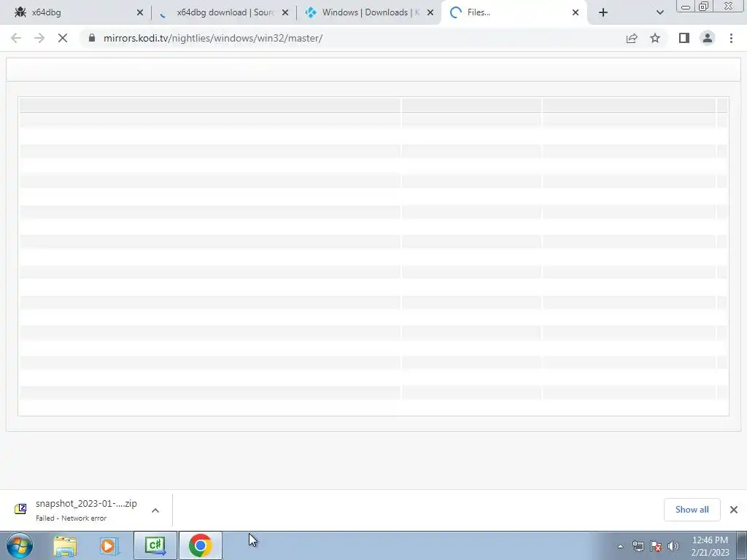Switch to Windows Downloads Kodi tab
This screenshot has width=747, height=560.
[370, 12]
